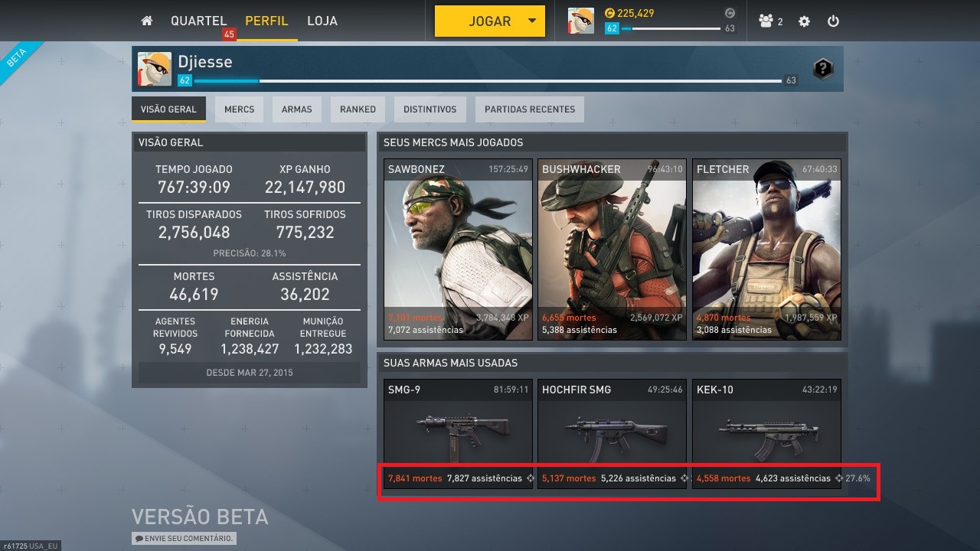Expand the JOGAR dropdown arrow
Image resolution: width=980 pixels, height=551 pixels.
click(x=532, y=21)
